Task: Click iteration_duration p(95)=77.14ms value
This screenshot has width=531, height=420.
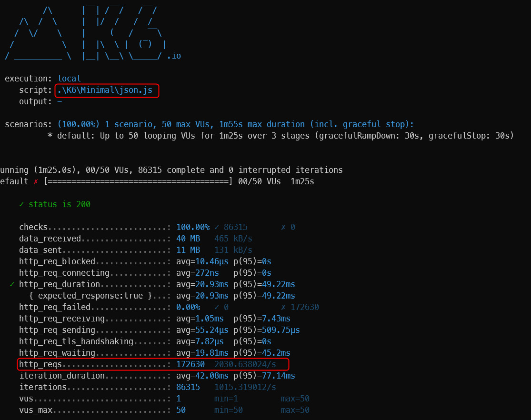Action: (264, 376)
